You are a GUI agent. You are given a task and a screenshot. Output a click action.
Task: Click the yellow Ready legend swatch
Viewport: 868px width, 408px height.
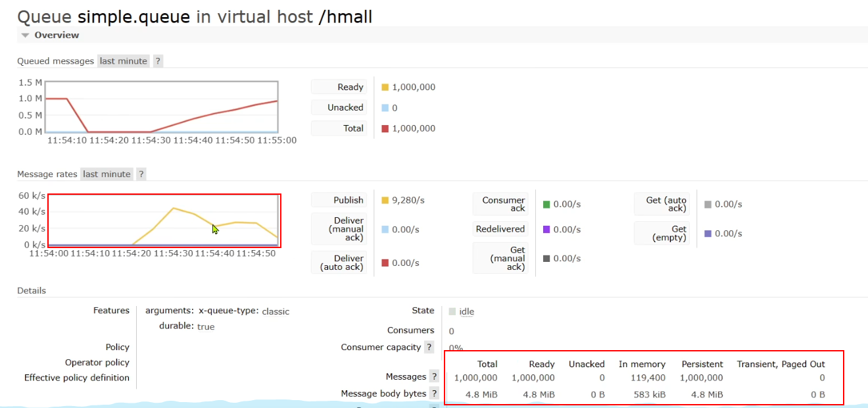click(x=385, y=88)
